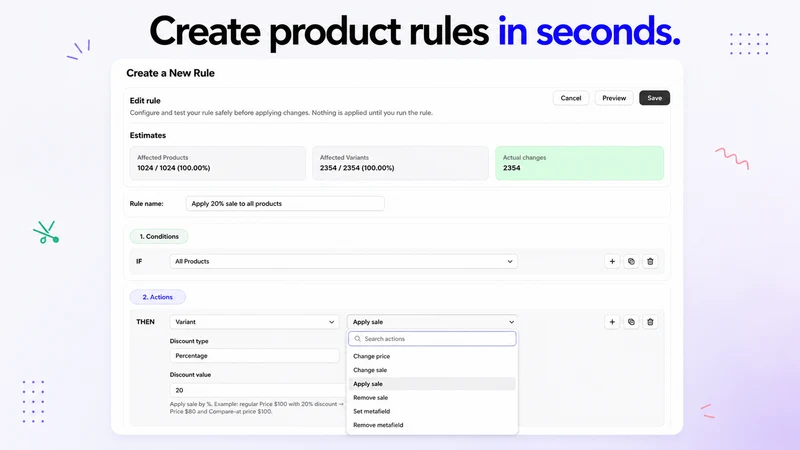Click the search magnifier icon in actions list

pos(358,339)
